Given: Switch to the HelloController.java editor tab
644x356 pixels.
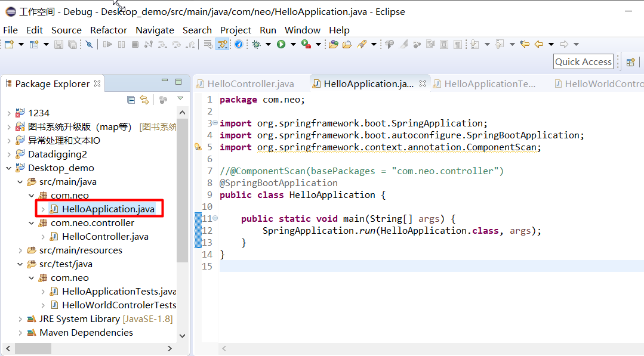Looking at the screenshot, I should 249,83.
